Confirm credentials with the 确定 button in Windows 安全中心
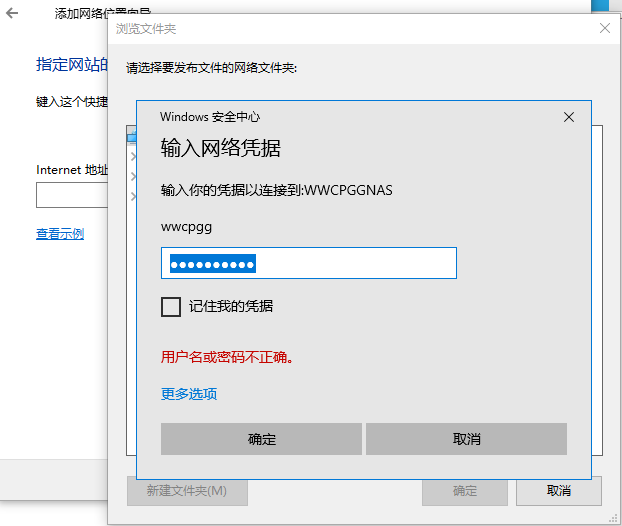Screen dimensions: 622x526 point(261,439)
